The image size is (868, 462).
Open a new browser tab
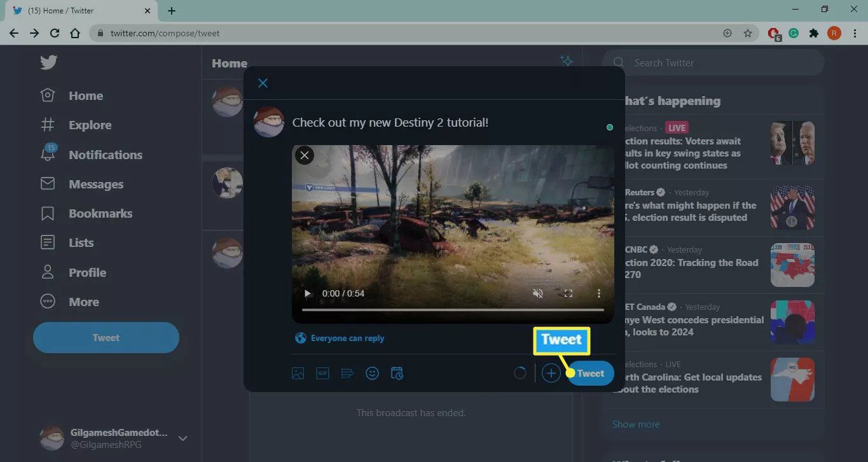[172, 11]
